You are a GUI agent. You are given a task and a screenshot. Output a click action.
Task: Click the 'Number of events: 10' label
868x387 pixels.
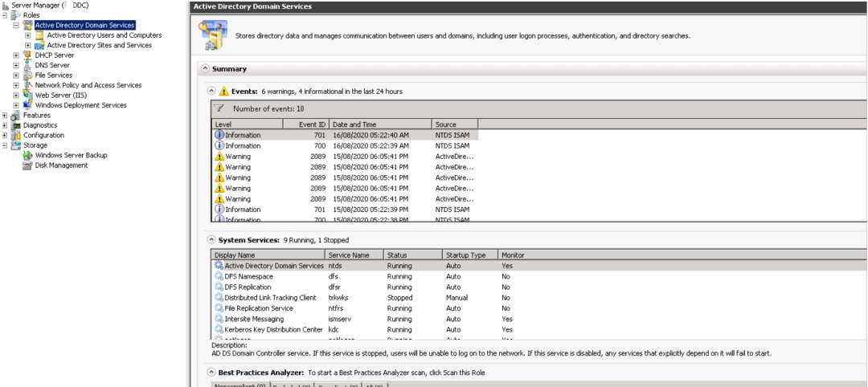268,109
